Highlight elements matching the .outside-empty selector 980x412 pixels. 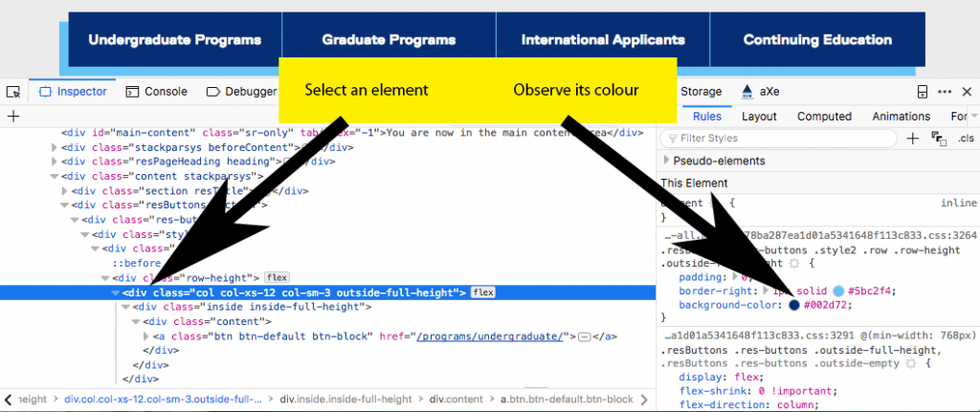click(x=911, y=363)
